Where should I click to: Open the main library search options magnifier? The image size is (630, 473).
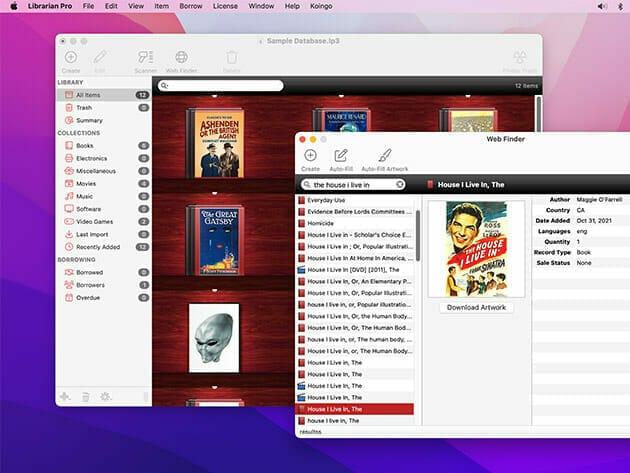pos(165,86)
